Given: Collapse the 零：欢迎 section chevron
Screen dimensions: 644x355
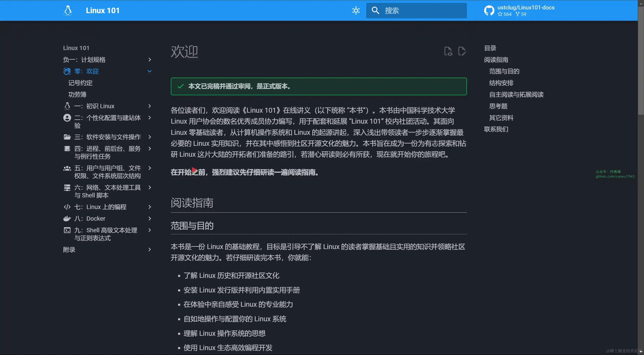Looking at the screenshot, I should [x=150, y=72].
